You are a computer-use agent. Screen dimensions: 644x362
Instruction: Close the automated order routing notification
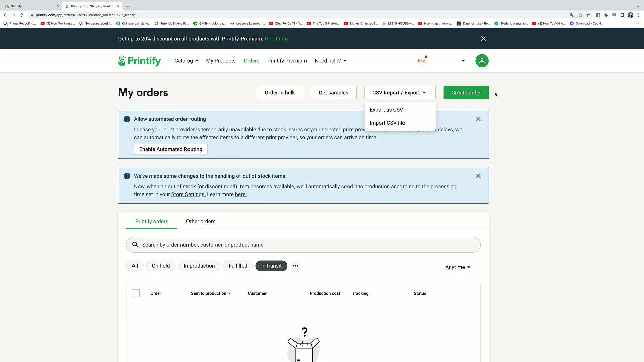[478, 118]
